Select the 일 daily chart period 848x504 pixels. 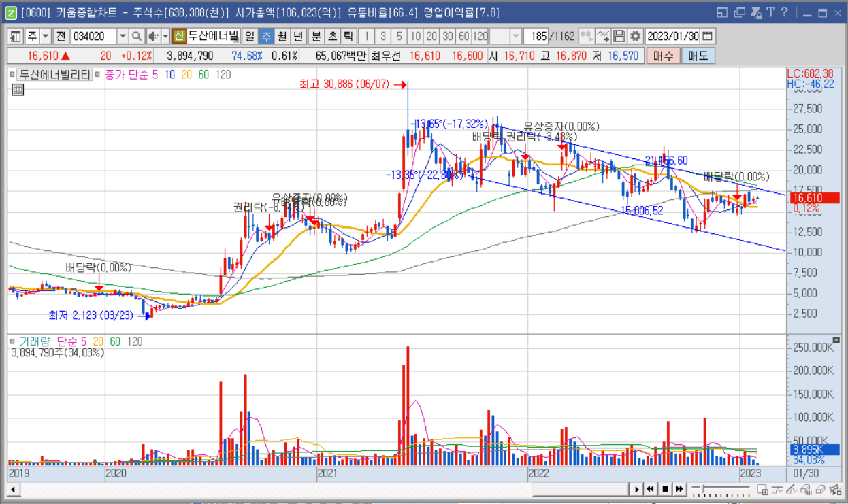point(249,36)
